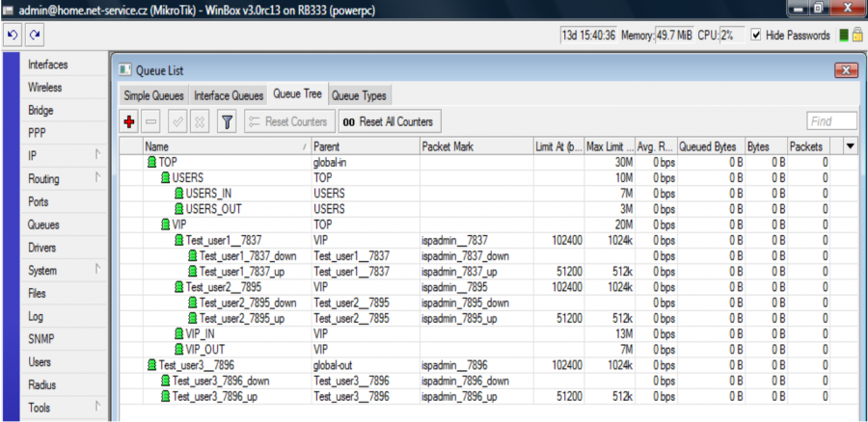868x422 pixels.
Task: Click the queue icon next to USERS_IN
Action: [x=178, y=194]
